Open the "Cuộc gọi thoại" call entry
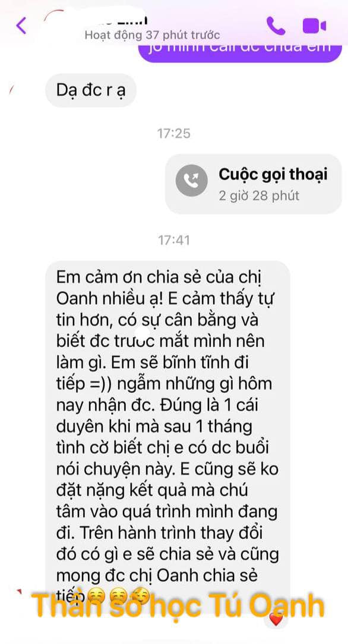This screenshot has width=348, height=644. click(253, 184)
